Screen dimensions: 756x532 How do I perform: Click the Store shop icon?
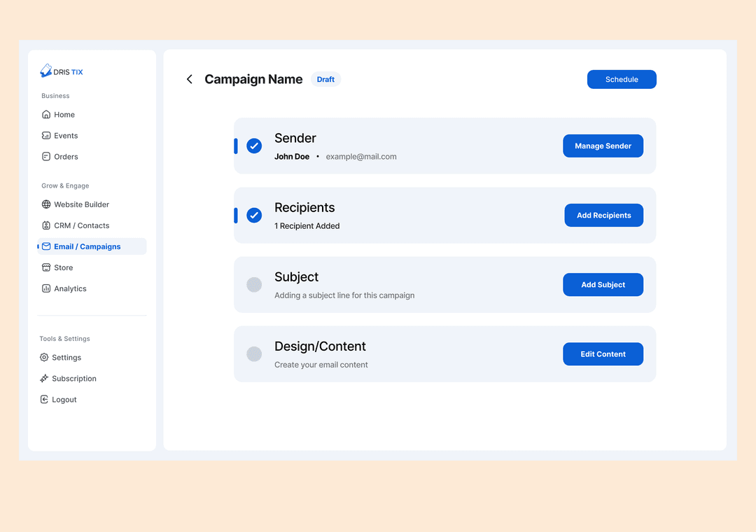coord(46,267)
